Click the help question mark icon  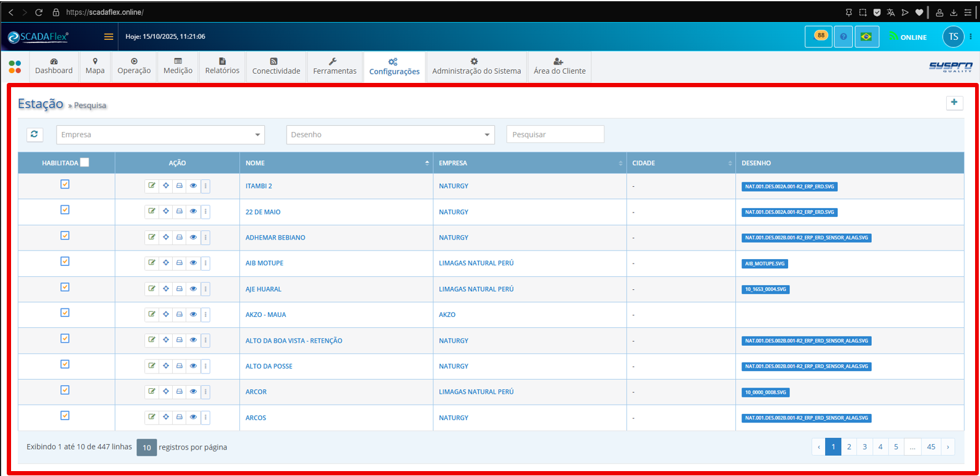(843, 37)
